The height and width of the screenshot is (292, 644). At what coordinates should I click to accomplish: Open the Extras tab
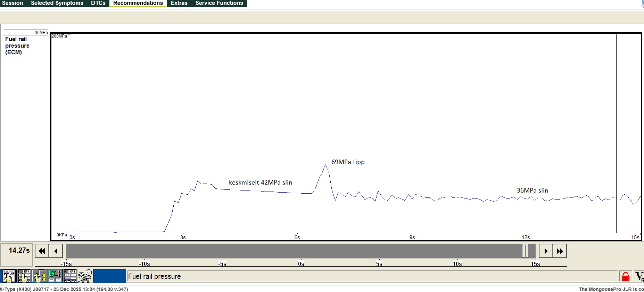pos(179,3)
